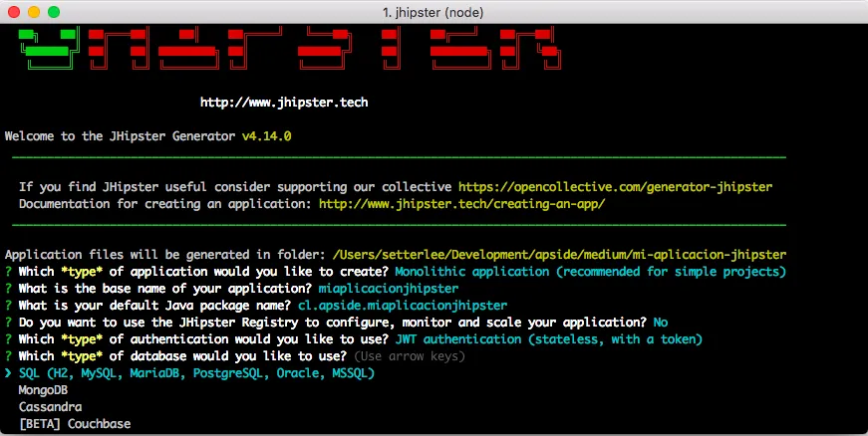Close the jhipster terminal window
The height and width of the screenshot is (436, 868).
click(14, 12)
